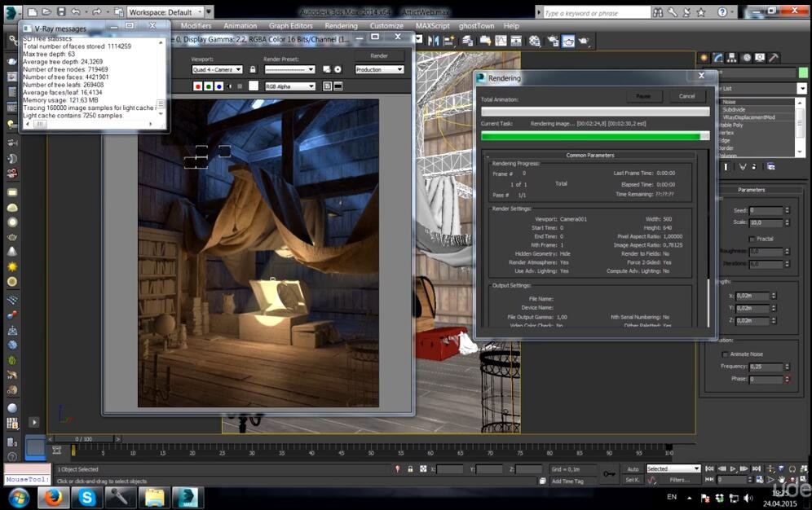Screen dimensions: 812x510
Task: Open the Curve Editor icon in toolbar
Action: pos(501,41)
